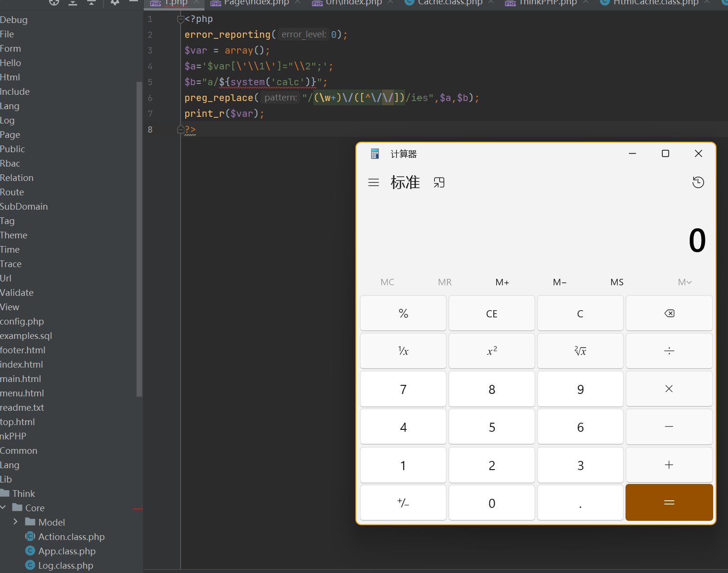This screenshot has height=573, width=728.
Task: Collapse the Core folder in project tree
Action: (x=3, y=507)
